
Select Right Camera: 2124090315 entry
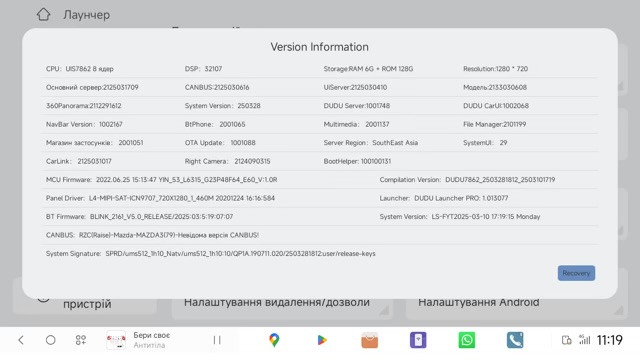pos(227,161)
